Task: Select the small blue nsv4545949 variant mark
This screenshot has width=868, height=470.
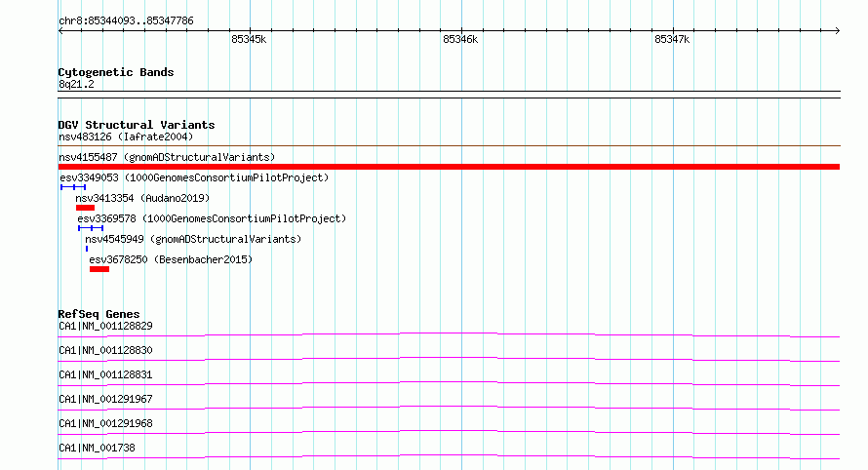Action: click(87, 249)
